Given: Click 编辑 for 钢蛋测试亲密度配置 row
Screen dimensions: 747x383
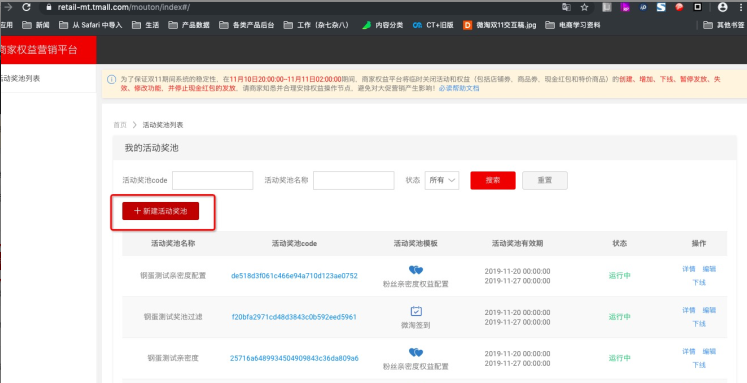Looking at the screenshot, I should [709, 269].
